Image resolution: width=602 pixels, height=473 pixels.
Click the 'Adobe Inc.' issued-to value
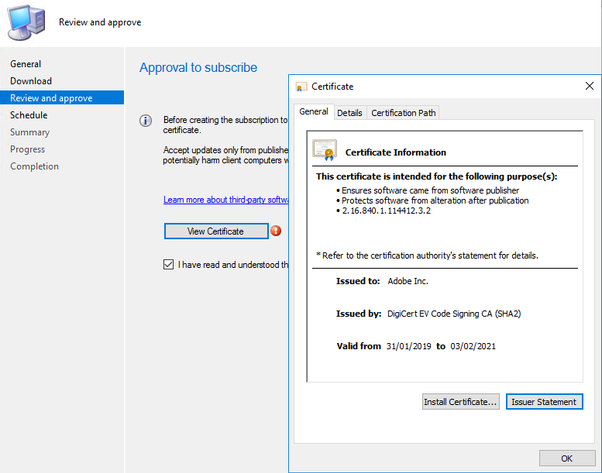click(408, 281)
